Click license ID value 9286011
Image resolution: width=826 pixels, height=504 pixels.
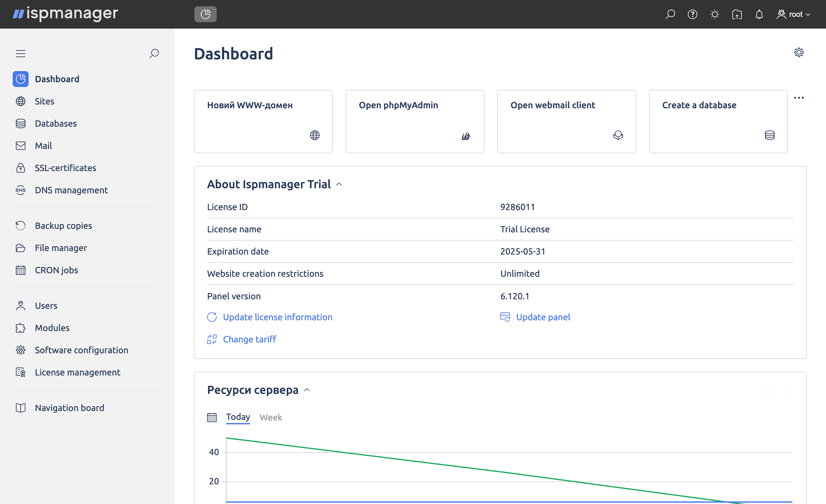tap(518, 207)
